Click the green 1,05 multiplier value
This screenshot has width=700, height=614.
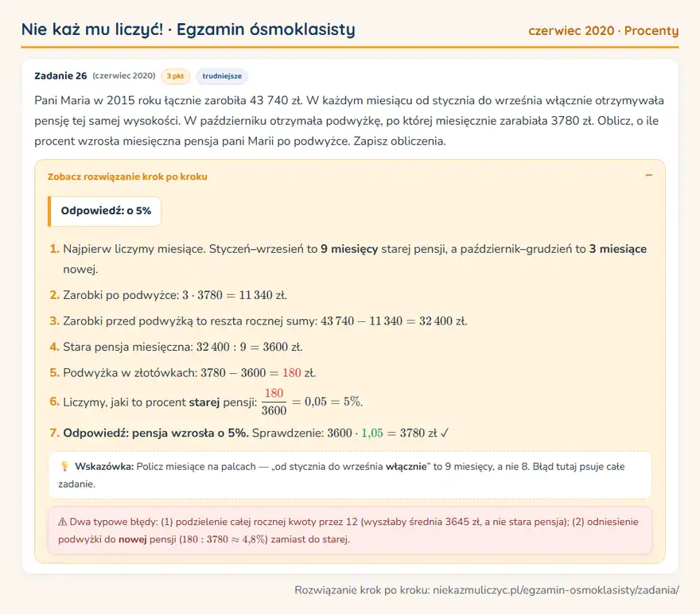[x=372, y=433]
